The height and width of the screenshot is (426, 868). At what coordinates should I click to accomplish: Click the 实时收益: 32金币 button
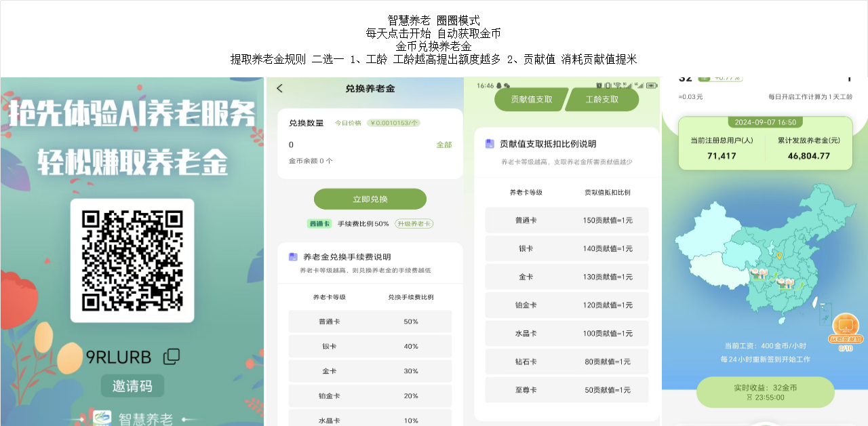766,392
